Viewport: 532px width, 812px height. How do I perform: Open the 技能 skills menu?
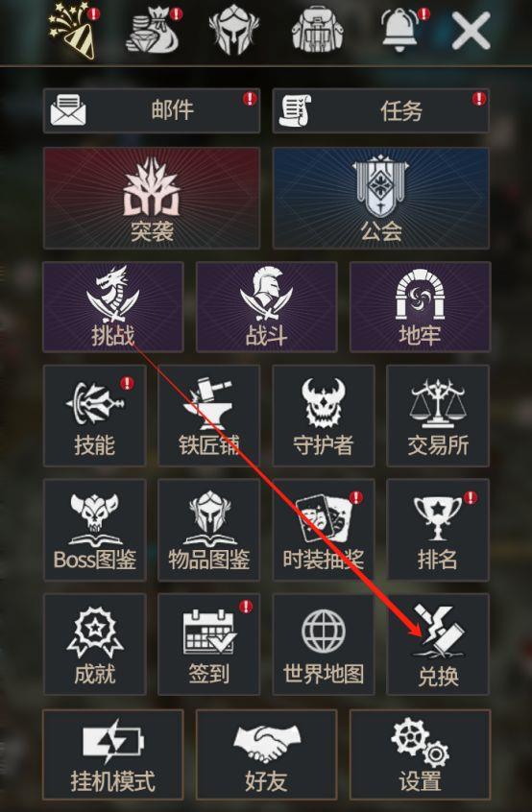[x=95, y=416]
